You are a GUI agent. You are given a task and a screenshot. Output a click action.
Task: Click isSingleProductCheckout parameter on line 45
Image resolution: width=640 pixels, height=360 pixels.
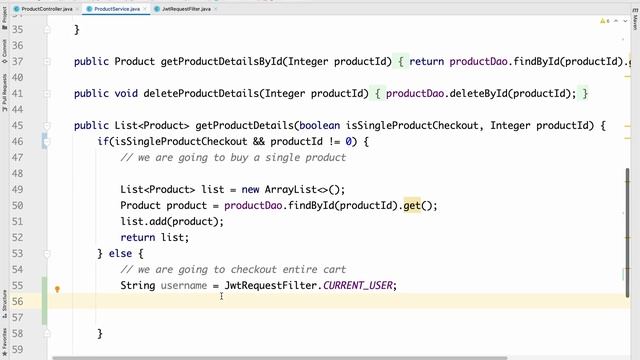coord(412,125)
